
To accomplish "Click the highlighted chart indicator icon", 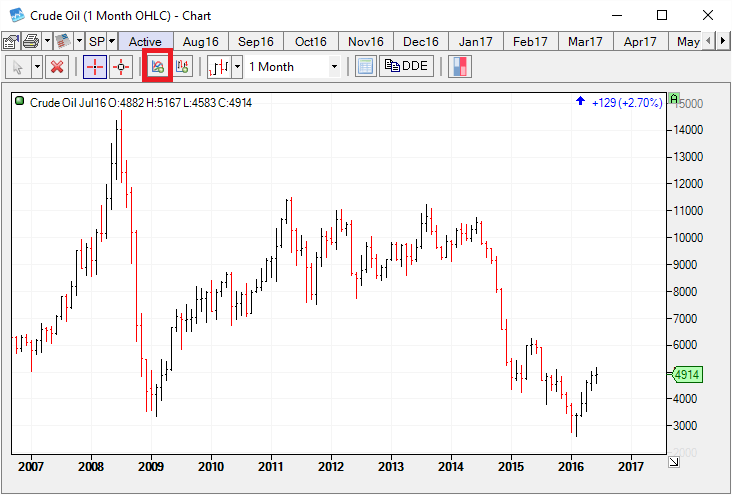I will 158,67.
